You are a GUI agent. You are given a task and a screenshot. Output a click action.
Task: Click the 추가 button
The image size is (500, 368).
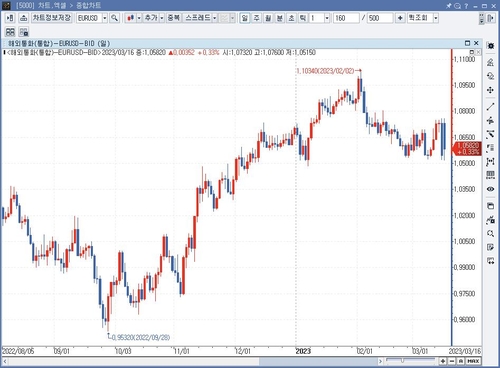(151, 18)
